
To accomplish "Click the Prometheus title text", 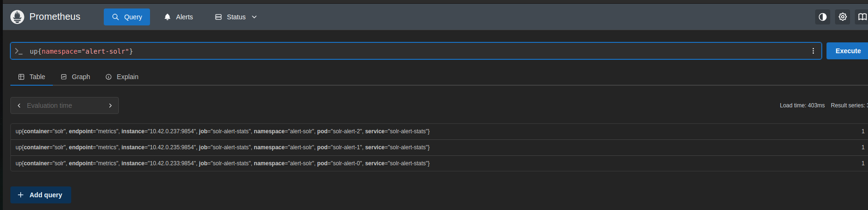I will [x=55, y=16].
